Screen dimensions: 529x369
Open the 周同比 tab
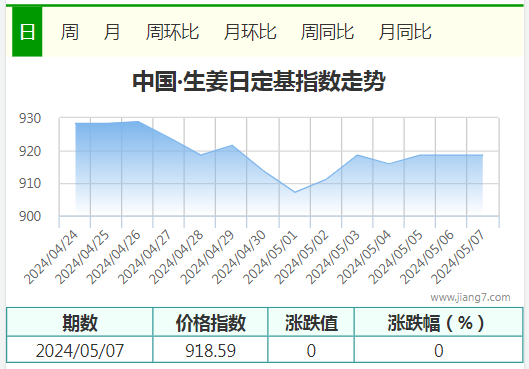328,32
